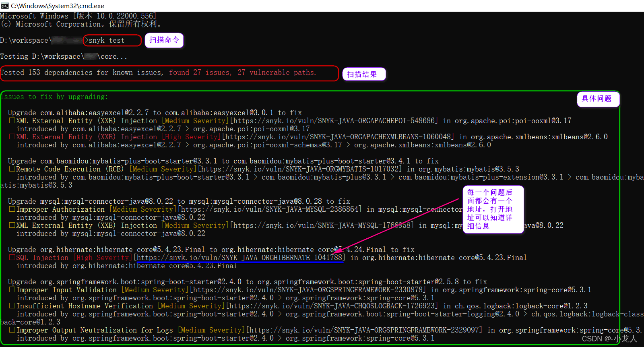Click the marker box before 'SQL Injection'
This screenshot has width=644, height=347.
(x=12, y=257)
